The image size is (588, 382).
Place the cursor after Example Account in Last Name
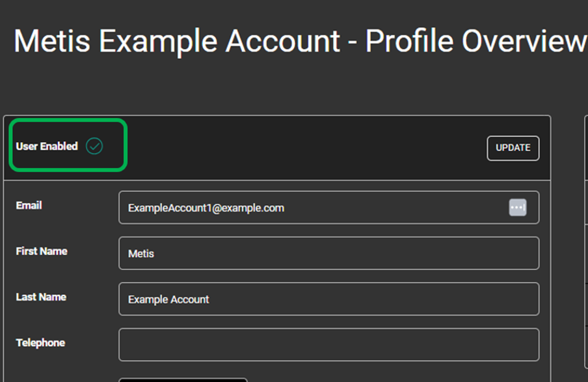[x=210, y=299]
